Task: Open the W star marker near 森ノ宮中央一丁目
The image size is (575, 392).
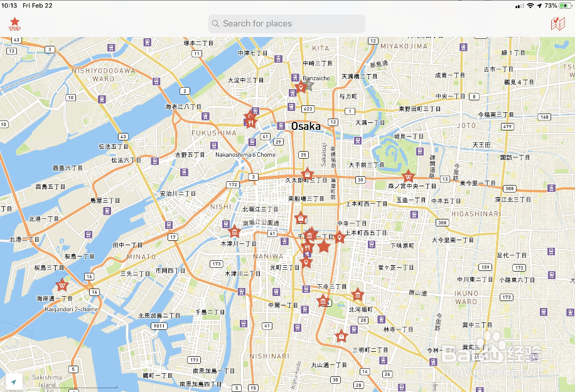Action: click(x=408, y=177)
